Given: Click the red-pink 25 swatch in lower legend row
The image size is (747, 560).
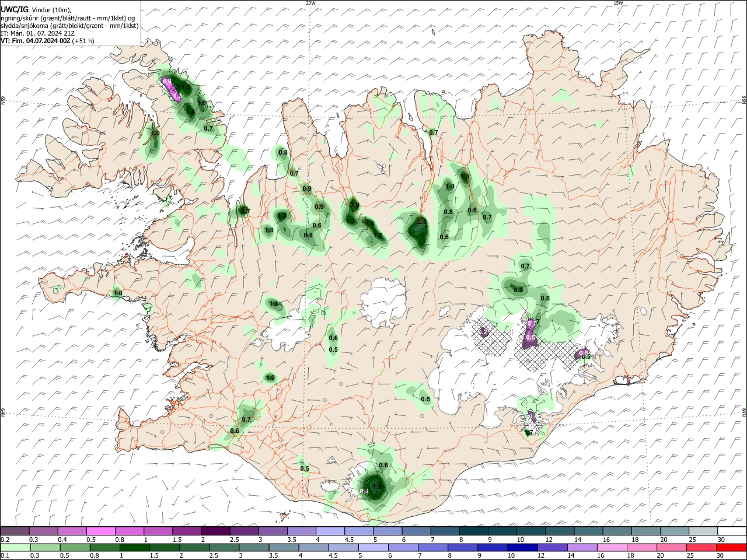Looking at the screenshot, I should click(700, 547).
